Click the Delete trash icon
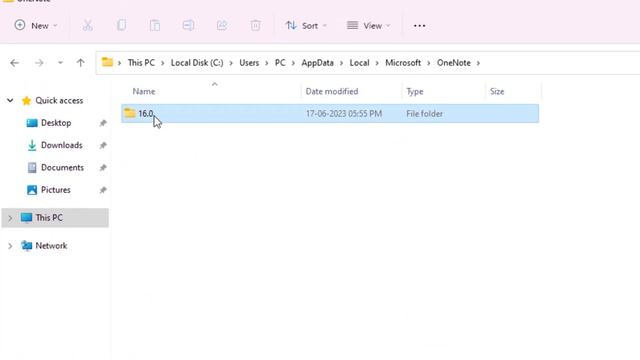The width and height of the screenshot is (640, 360). tap(256, 26)
